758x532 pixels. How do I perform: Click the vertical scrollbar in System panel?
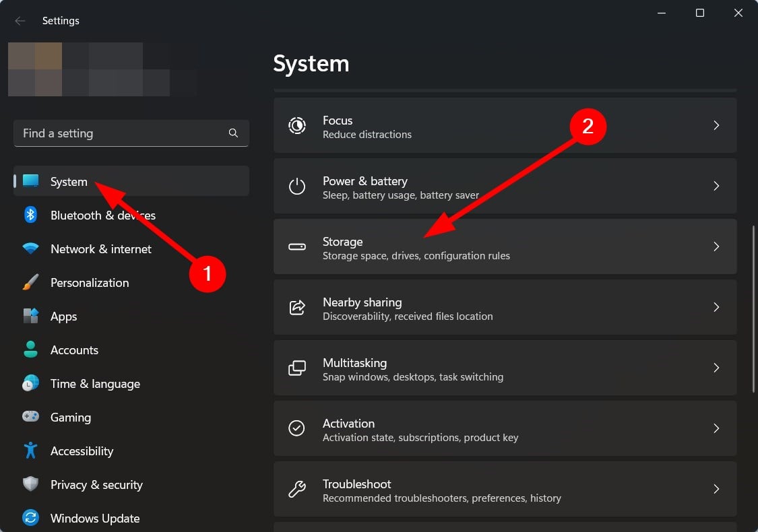click(x=753, y=308)
